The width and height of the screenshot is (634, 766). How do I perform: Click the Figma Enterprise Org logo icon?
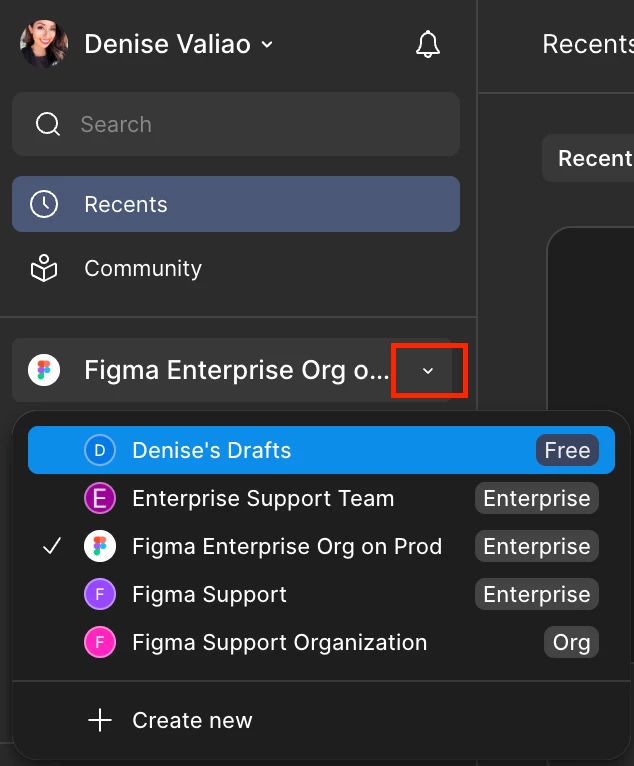(44, 370)
